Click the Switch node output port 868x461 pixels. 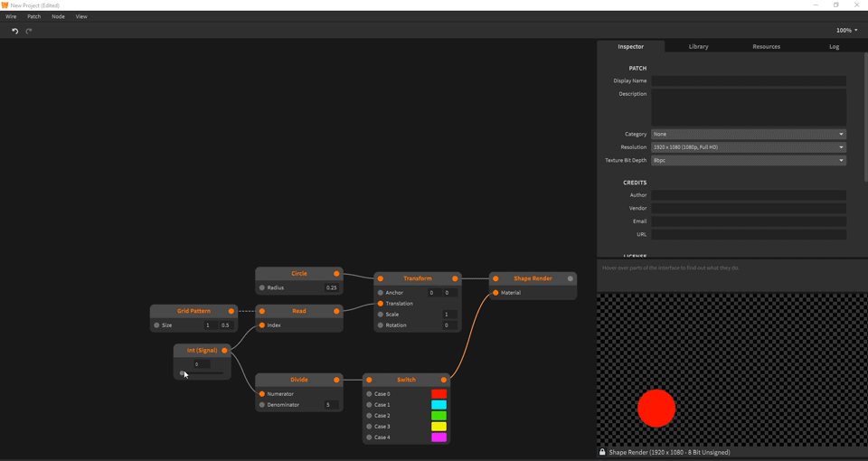(x=443, y=380)
